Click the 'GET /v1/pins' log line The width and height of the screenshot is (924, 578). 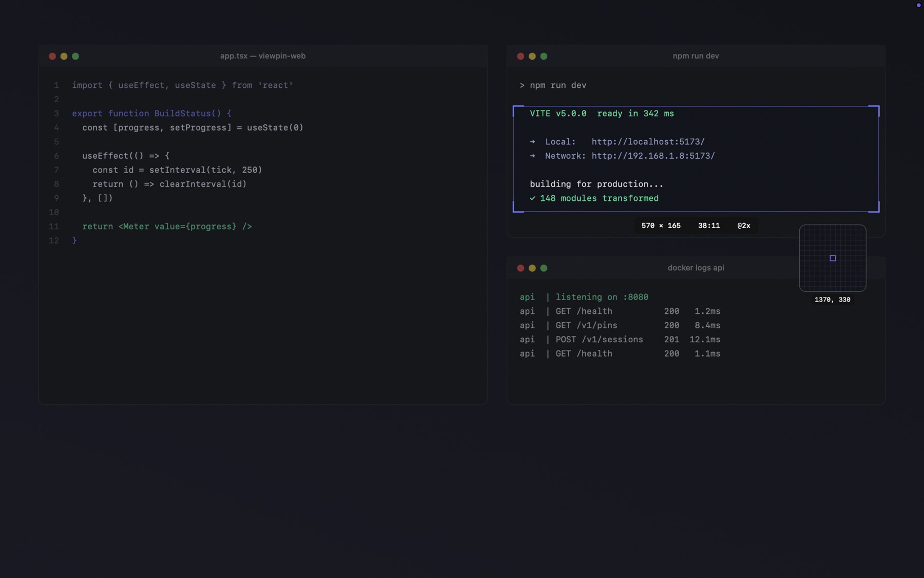[620, 325]
